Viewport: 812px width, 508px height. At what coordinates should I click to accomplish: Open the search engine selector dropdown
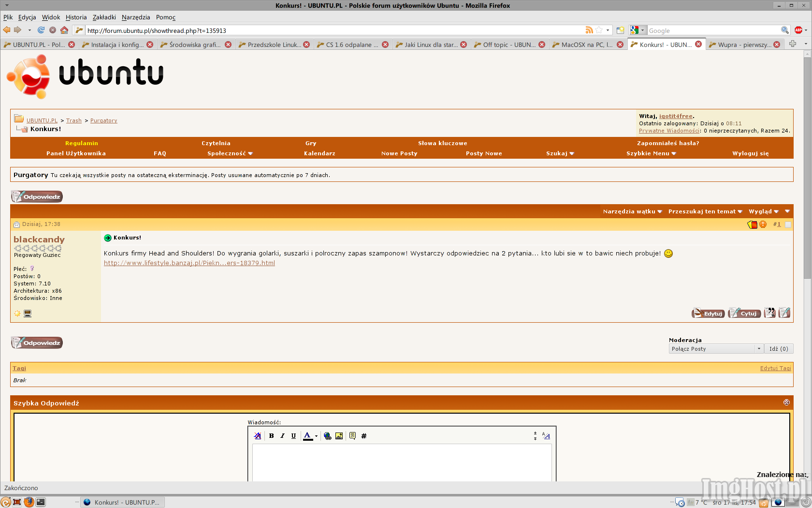(638, 30)
